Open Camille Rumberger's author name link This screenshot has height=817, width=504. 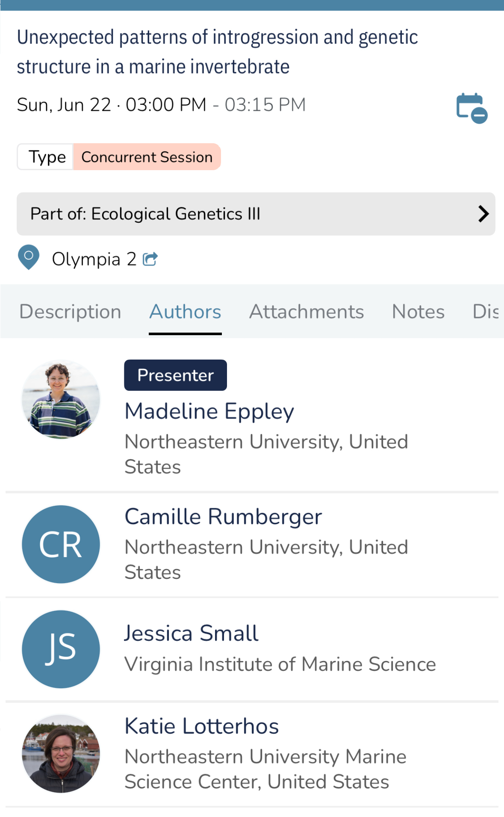coord(223,516)
